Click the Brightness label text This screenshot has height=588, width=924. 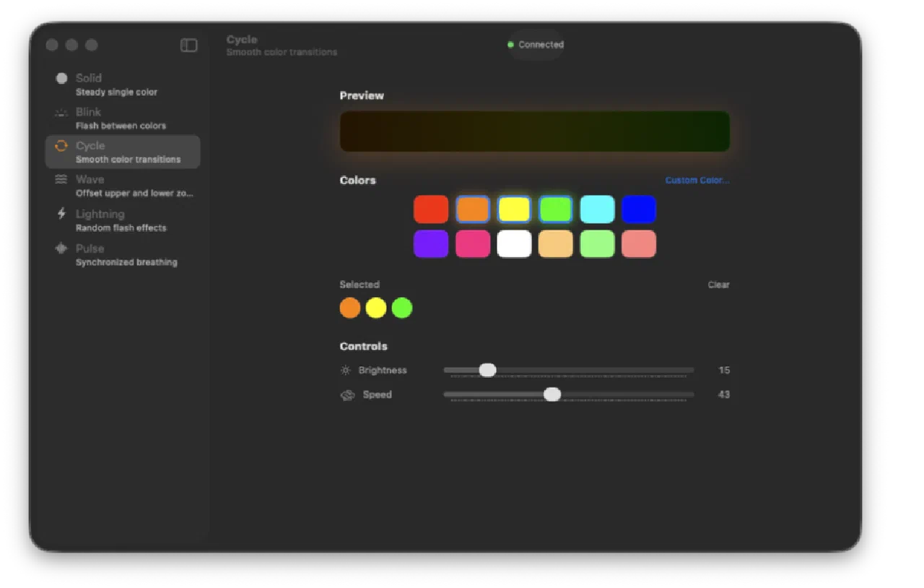point(383,371)
